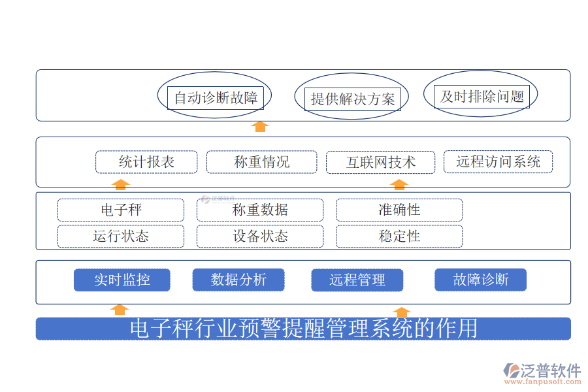The image size is (588, 392).
Task: Click the 远程管理 icon
Action: (x=357, y=280)
